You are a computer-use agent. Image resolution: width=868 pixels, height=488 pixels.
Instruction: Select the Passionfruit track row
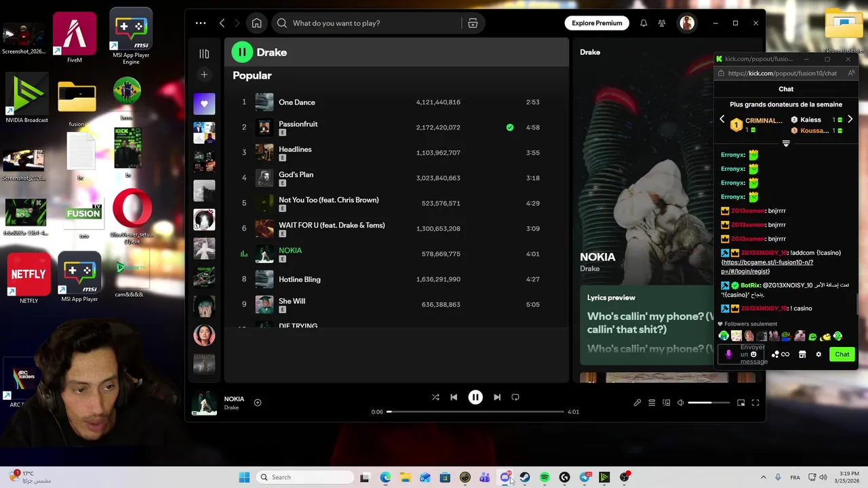pos(397,127)
